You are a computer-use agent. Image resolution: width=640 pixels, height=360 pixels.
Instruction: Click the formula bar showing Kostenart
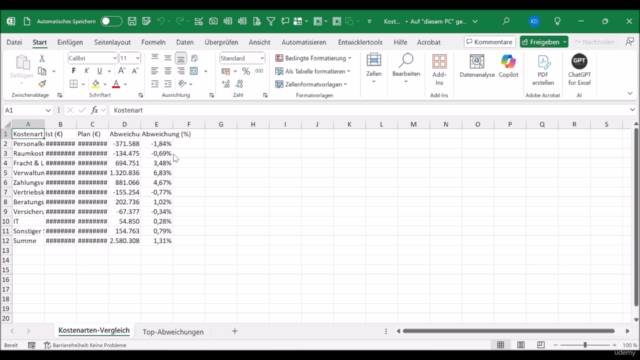[369, 110]
